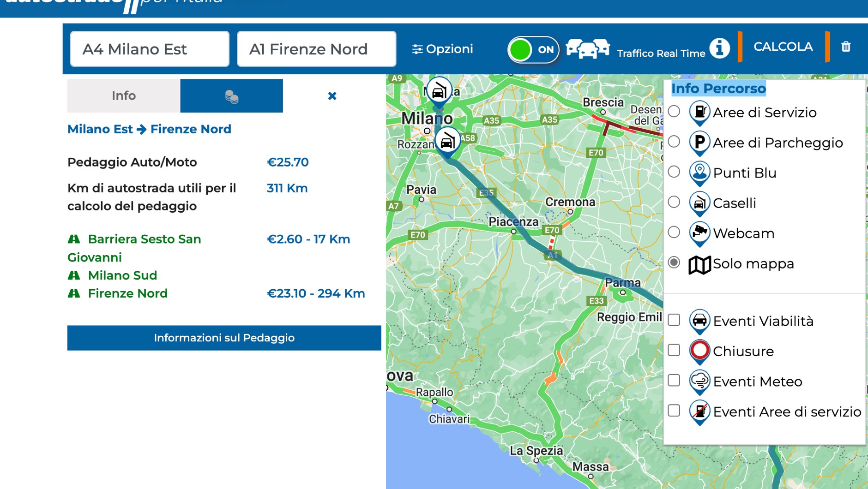
Task: Click the Chiusure red circle icon
Action: coord(699,352)
